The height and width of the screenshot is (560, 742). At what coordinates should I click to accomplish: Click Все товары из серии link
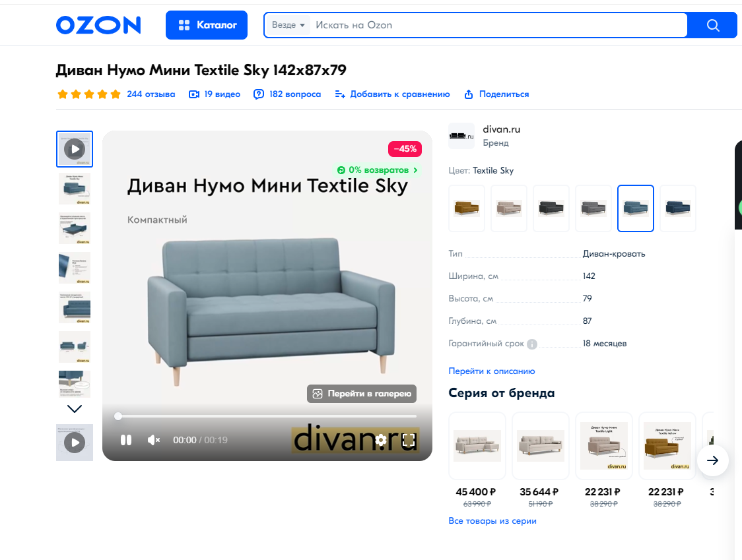click(x=492, y=520)
